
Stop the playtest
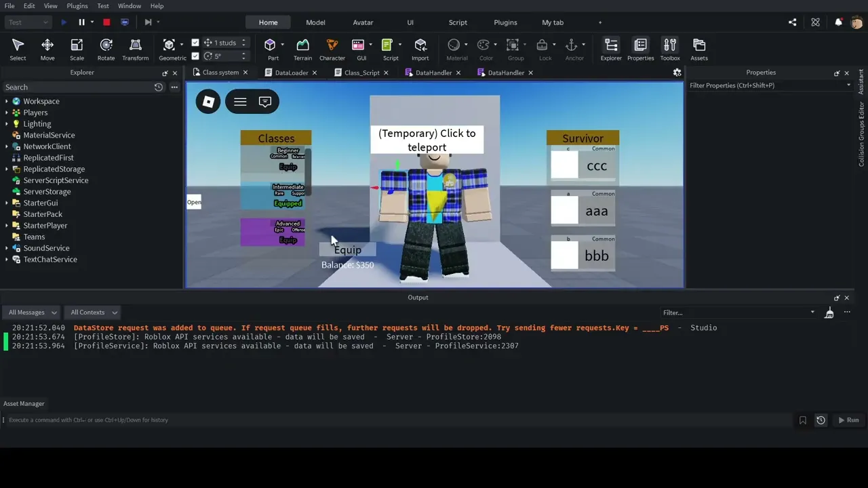click(x=106, y=22)
